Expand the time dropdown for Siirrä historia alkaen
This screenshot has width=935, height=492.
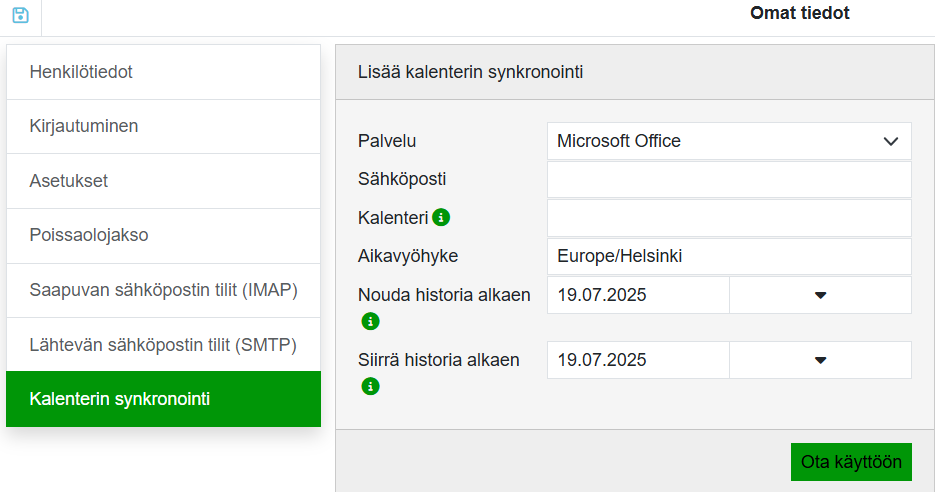click(x=820, y=360)
